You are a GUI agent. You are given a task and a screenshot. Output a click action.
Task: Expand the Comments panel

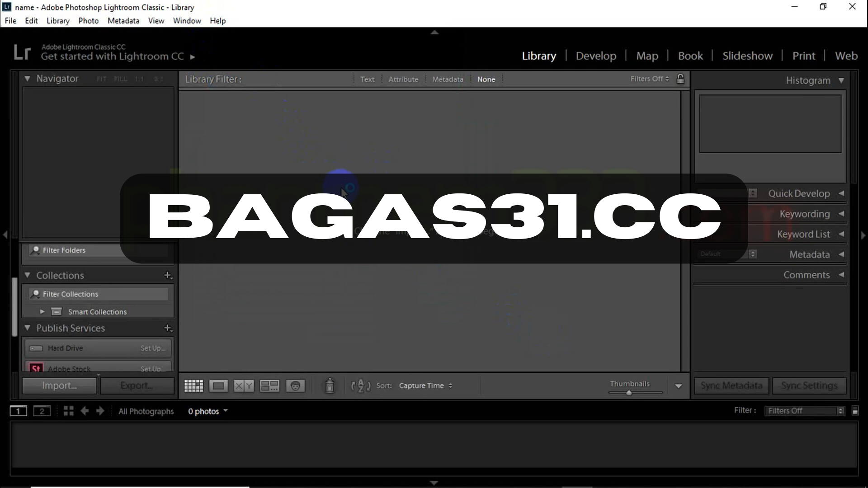[x=841, y=275]
